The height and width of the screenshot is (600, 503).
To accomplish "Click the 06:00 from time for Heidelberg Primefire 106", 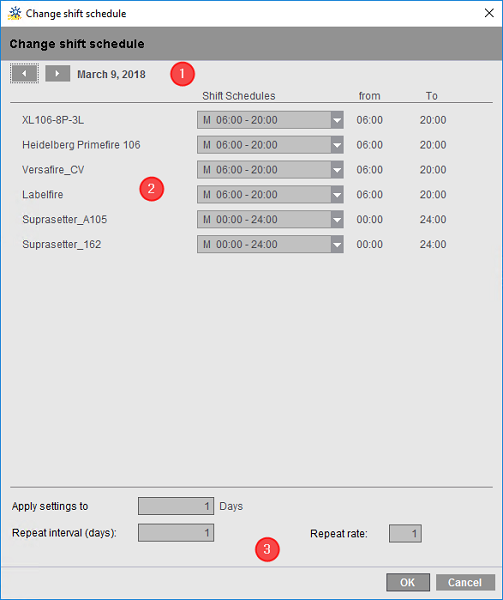I will 370,145.
